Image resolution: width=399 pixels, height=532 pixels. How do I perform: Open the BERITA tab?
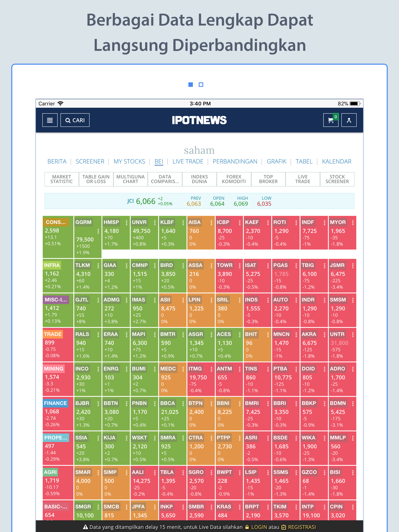coord(57,161)
